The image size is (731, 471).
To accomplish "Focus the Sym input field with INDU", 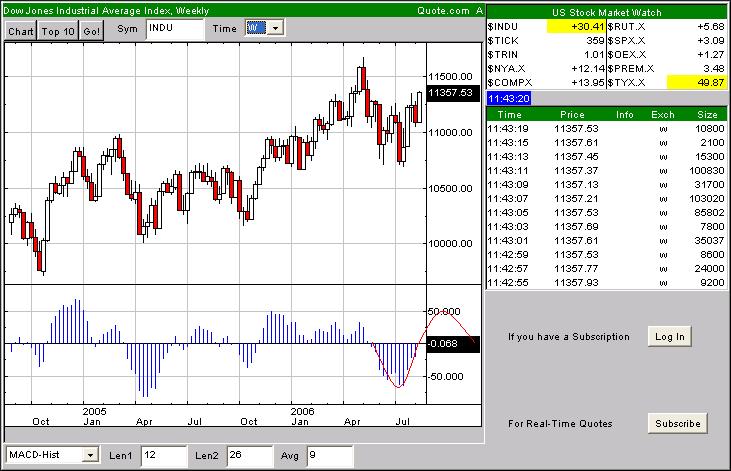I will point(175,29).
